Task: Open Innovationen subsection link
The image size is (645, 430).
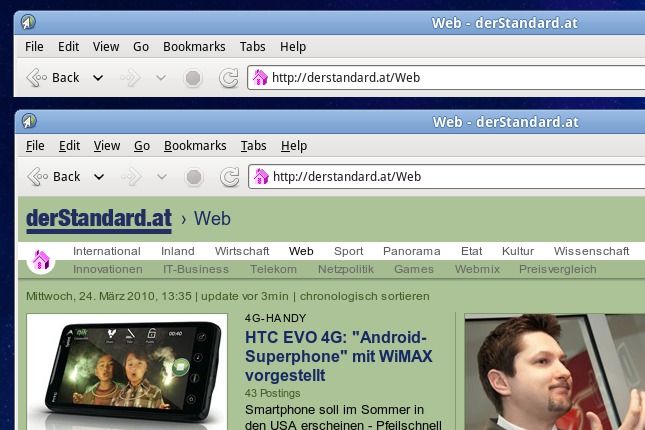Action: [108, 269]
